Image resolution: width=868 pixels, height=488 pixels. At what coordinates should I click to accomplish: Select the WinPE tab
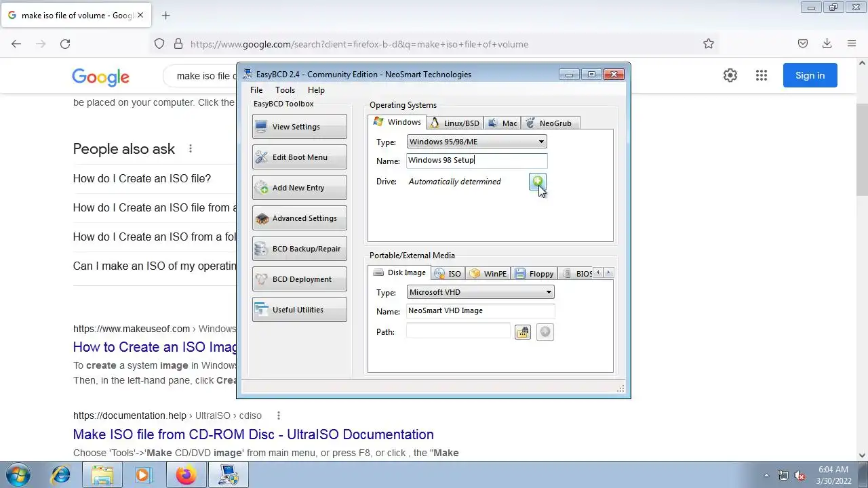tap(489, 274)
